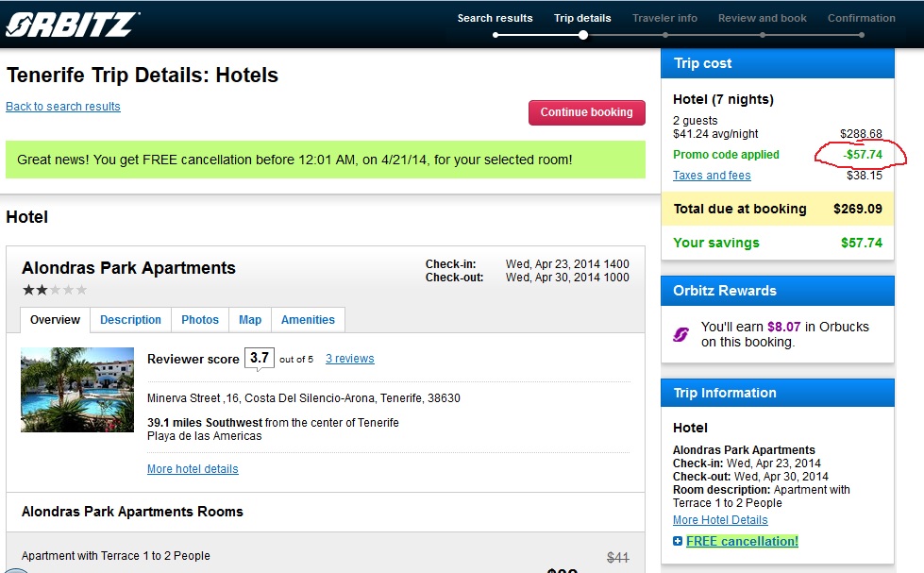
Task: Click the Minerva Street hotel address
Action: [x=304, y=398]
